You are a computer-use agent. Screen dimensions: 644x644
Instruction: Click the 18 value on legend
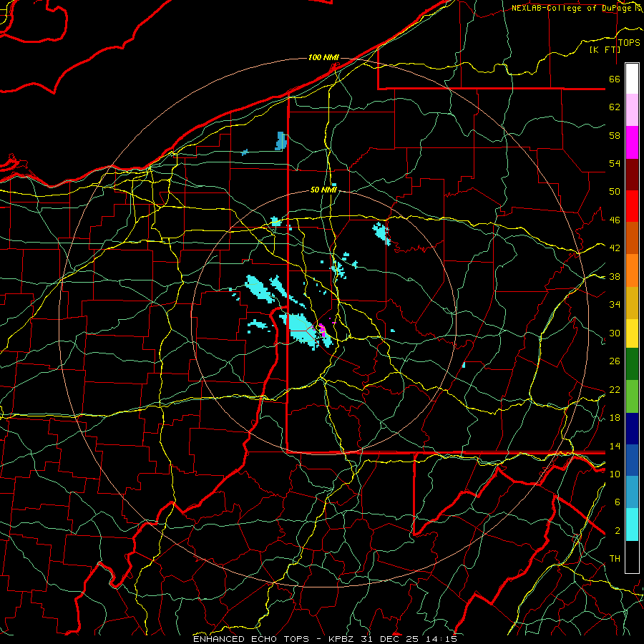pos(615,418)
